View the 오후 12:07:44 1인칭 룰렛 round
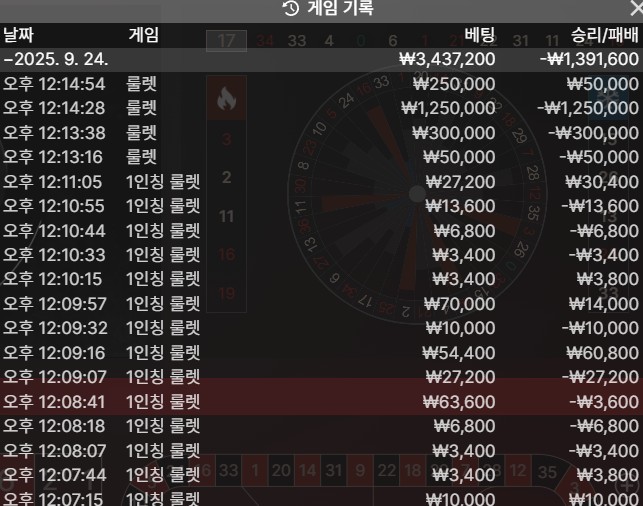The width and height of the screenshot is (643, 506). (322, 475)
